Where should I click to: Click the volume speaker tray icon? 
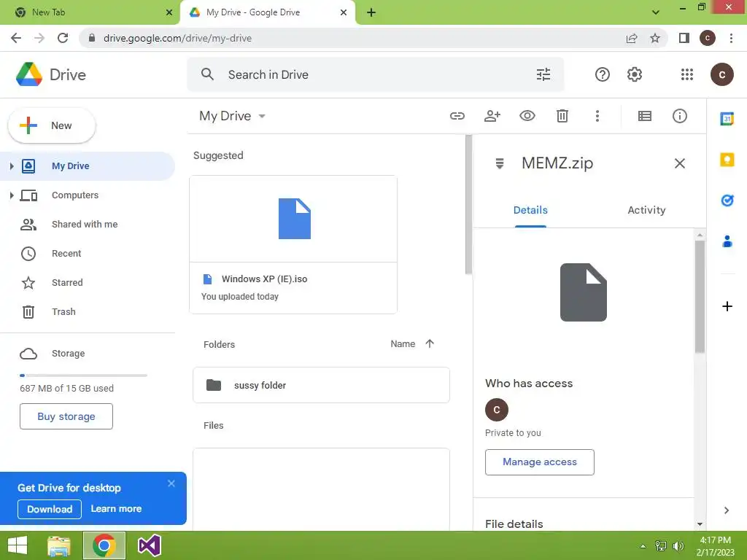point(678,545)
